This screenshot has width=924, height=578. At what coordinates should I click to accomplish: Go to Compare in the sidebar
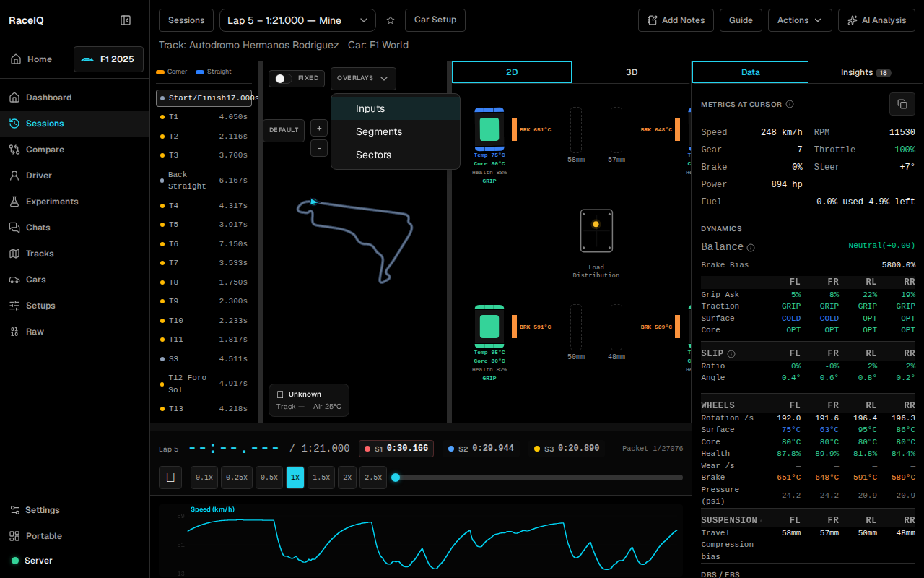75,150
